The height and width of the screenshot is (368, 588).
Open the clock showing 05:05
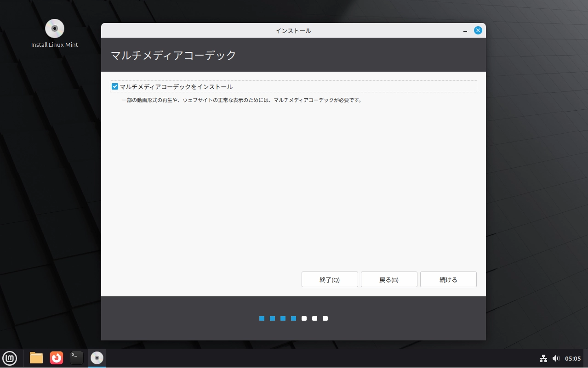click(x=573, y=358)
